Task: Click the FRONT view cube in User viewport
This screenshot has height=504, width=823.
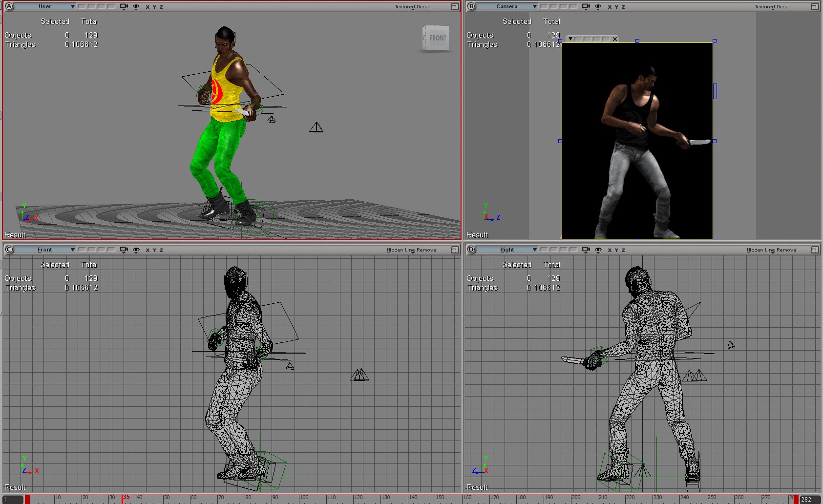Action: 436,38
